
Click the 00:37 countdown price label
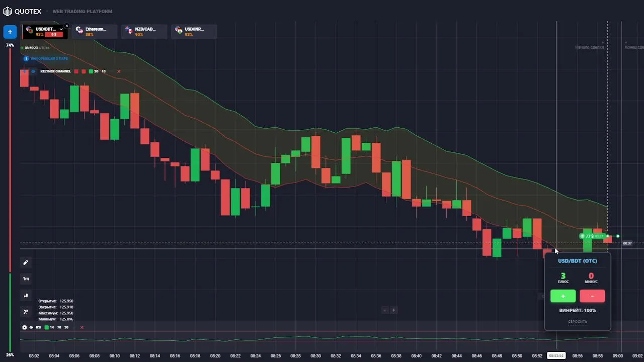pos(627,243)
